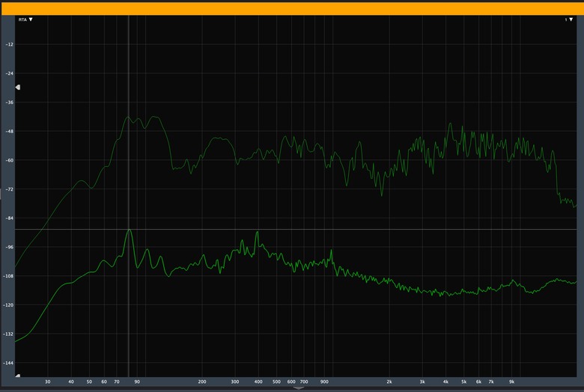
Task: Open the "1" plot selector dropdown
Action: coord(568,19)
